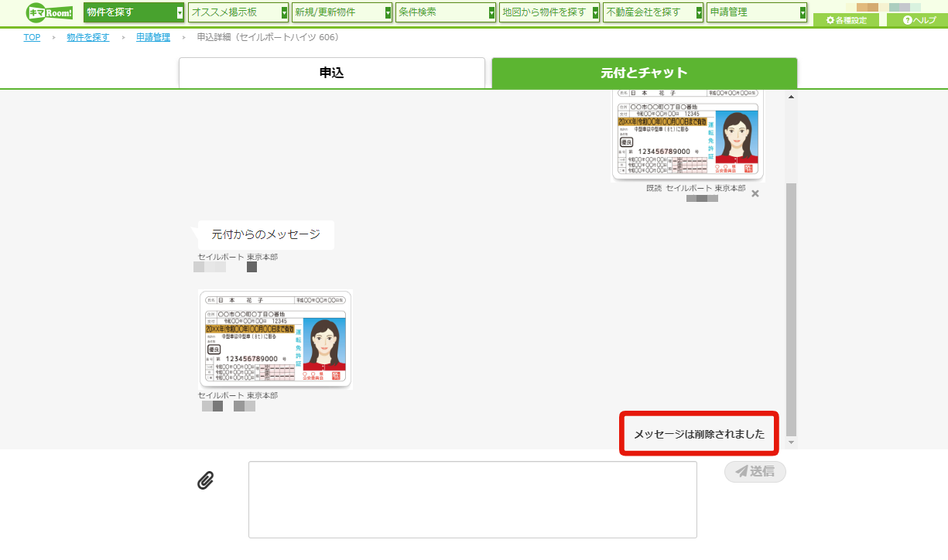Click the disabled 送信 send button
This screenshot has width=948, height=560.
pos(755,471)
